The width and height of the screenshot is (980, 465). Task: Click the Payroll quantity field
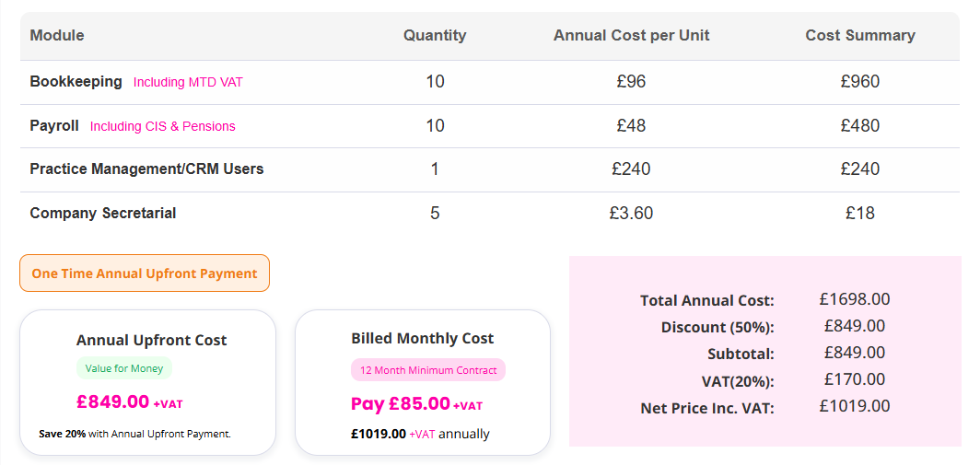(435, 126)
